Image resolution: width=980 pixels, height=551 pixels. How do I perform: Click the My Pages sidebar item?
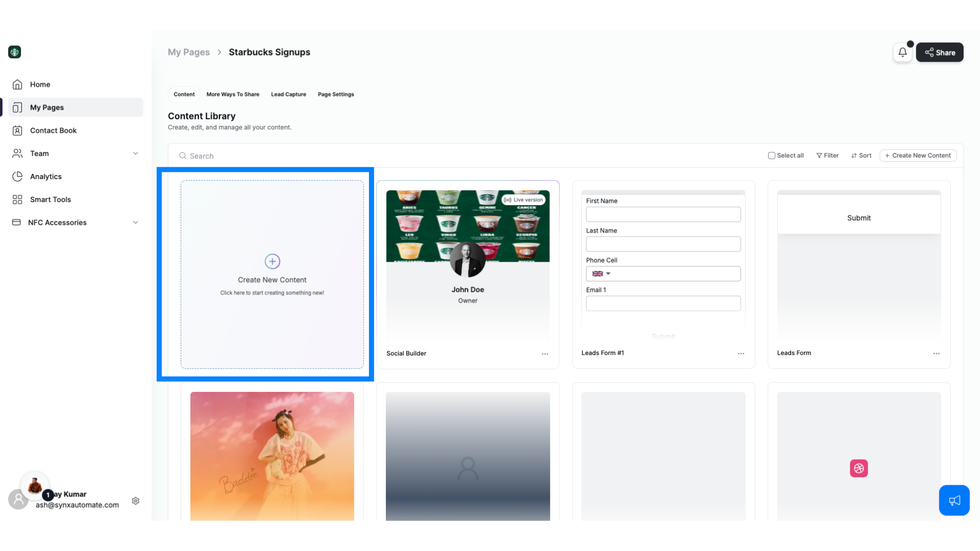(x=76, y=108)
